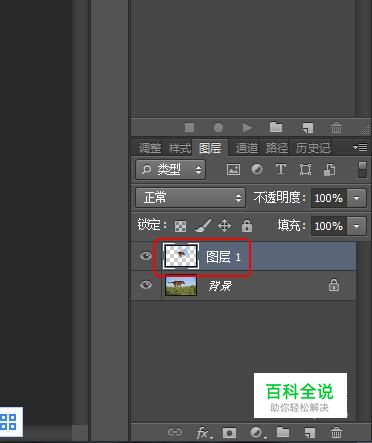This screenshot has height=443, width=372.
Task: Delete layer trash icon in Layers panel
Action: coord(336,433)
